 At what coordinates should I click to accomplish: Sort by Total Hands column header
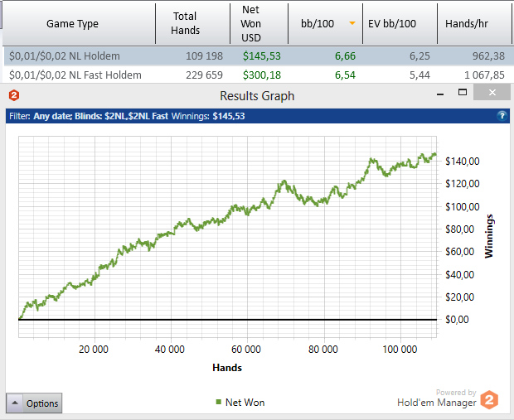(x=192, y=23)
